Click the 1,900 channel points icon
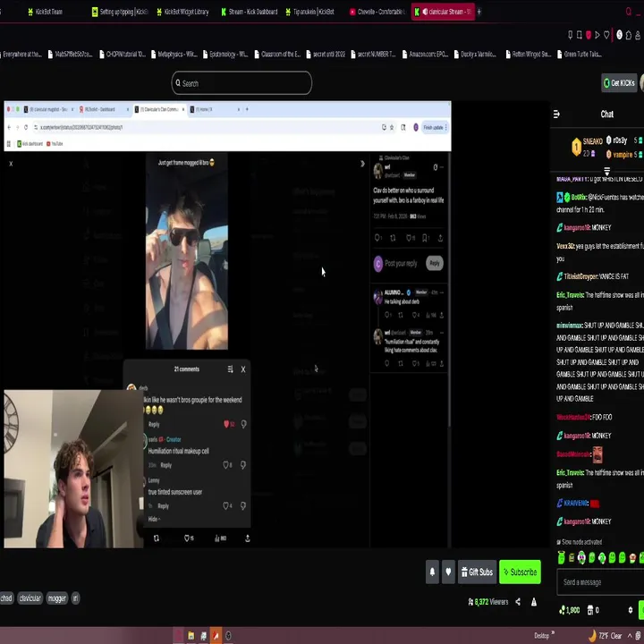Viewport: 644px width, 644px height. (569, 610)
